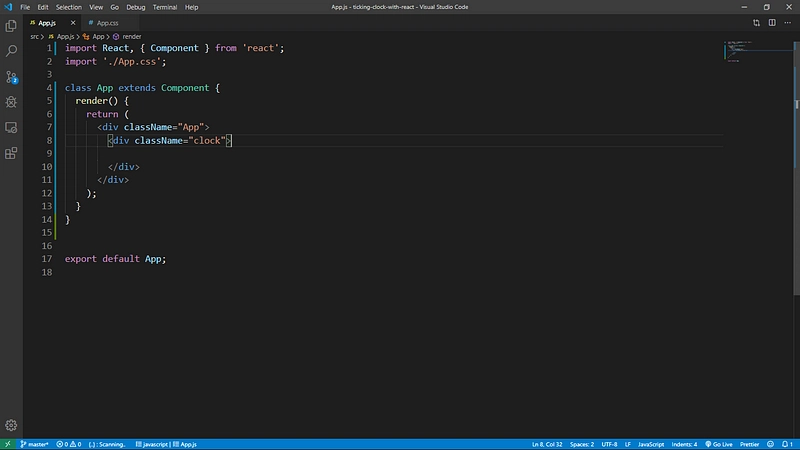Open Source Control view in activity bar
The height and width of the screenshot is (450, 800).
[x=11, y=77]
